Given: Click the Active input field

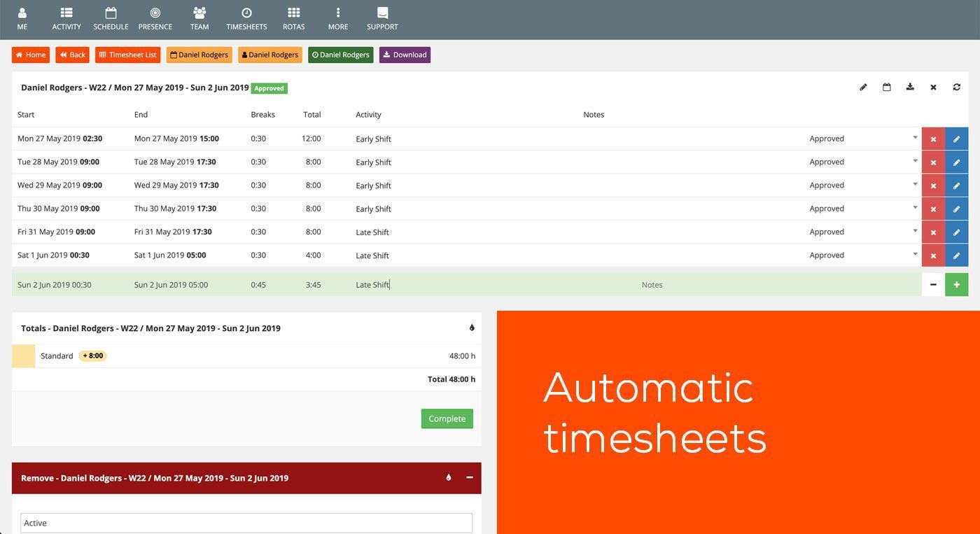Looking at the screenshot, I should 246,523.
